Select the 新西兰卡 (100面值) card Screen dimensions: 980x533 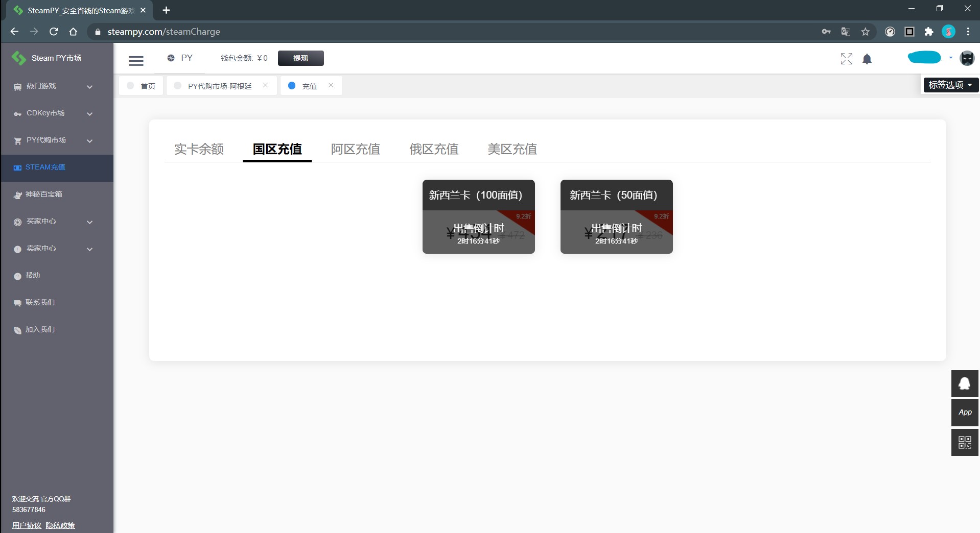pyautogui.click(x=479, y=216)
